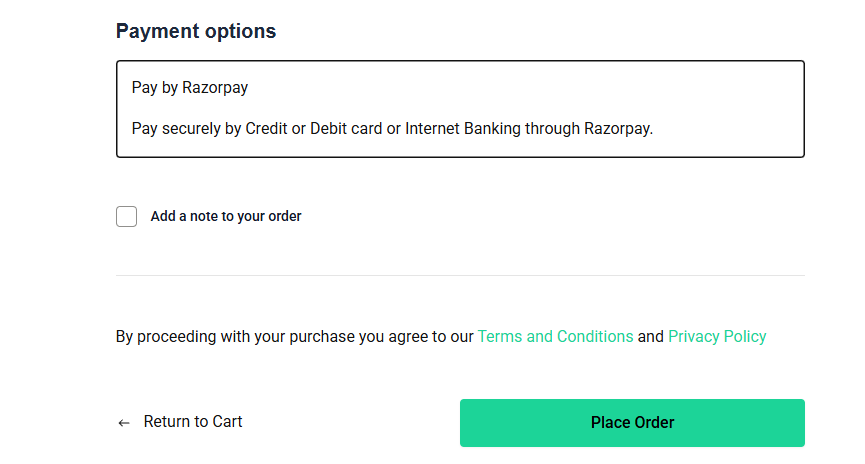Click the word "Cart" in Return to Cart

227,422
